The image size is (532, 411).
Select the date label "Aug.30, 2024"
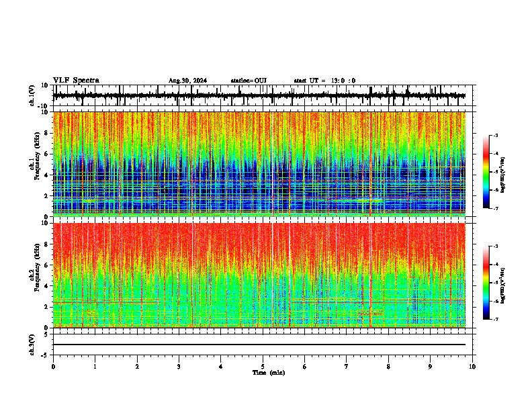coord(187,81)
